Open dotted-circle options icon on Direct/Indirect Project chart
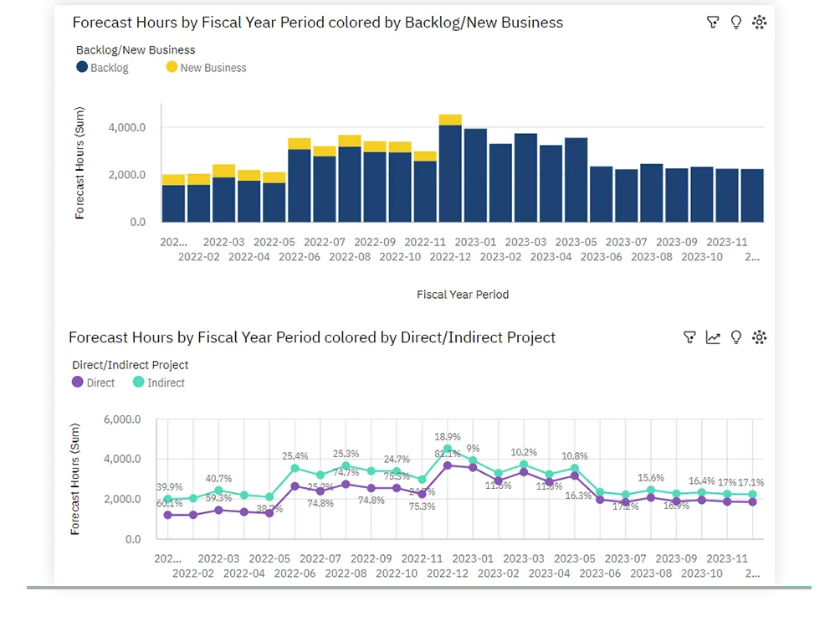 pyautogui.click(x=760, y=337)
